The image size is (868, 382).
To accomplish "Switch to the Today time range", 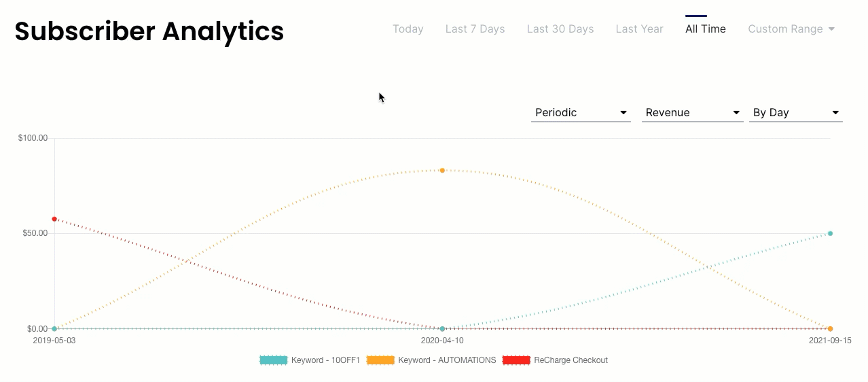I will tap(408, 29).
